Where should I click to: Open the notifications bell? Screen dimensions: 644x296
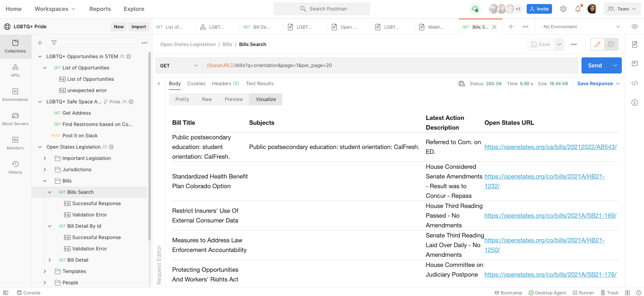pos(578,9)
